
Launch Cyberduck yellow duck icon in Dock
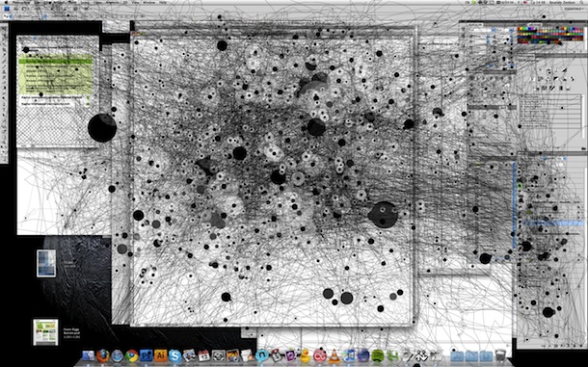[x=306, y=355]
